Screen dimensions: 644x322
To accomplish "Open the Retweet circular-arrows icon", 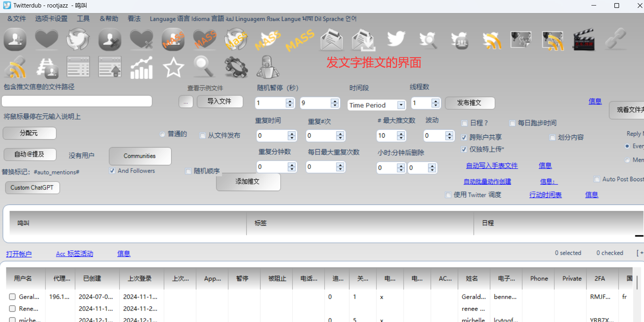I will pyautogui.click(x=78, y=39).
